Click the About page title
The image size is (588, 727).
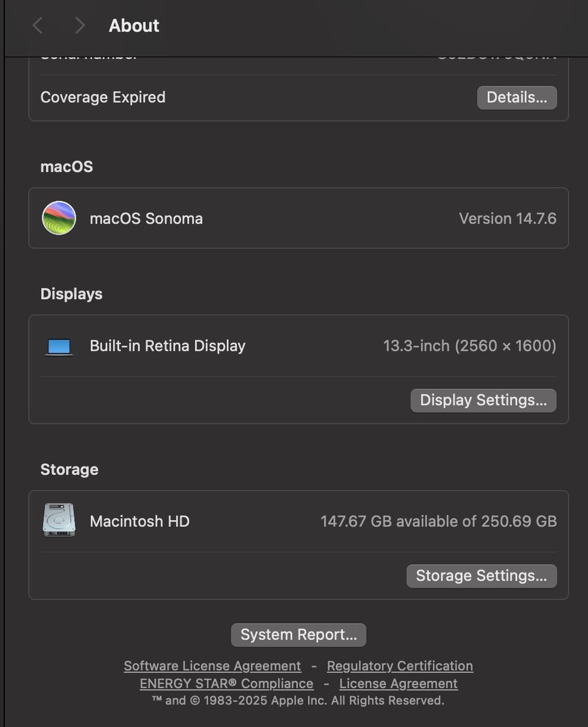click(134, 25)
